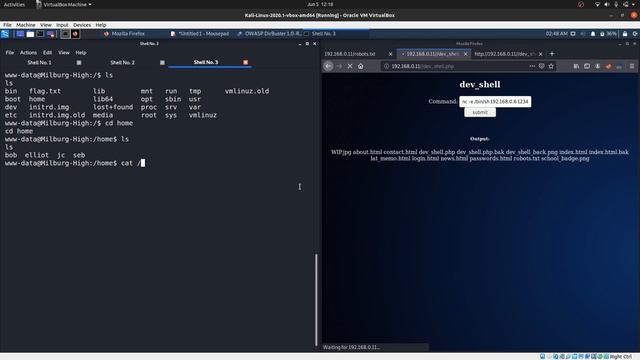This screenshot has height=360, width=640.
Task: Click the Kali panel battery indicator
Action: coord(608,34)
